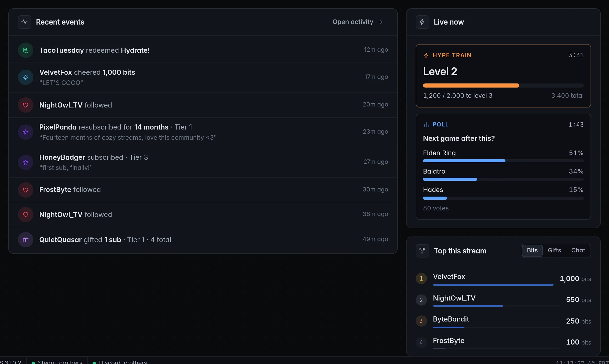Click rank 4 badge next to FrostByte
Image resolution: width=609 pixels, height=364 pixels.
421,342
